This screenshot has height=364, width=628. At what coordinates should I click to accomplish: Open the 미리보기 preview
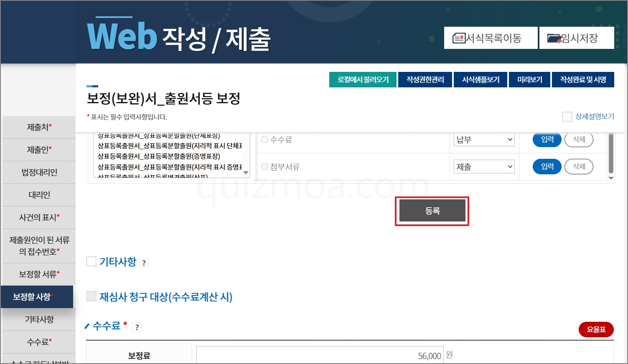pos(529,79)
